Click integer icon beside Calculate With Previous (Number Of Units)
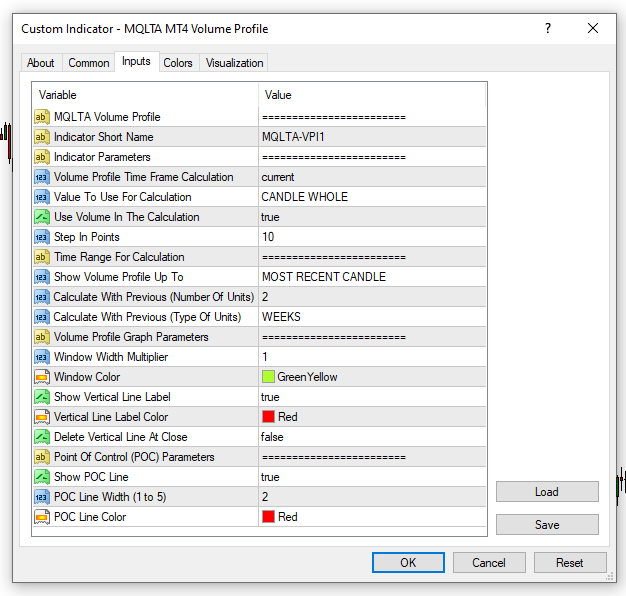626x596 pixels. [42, 297]
